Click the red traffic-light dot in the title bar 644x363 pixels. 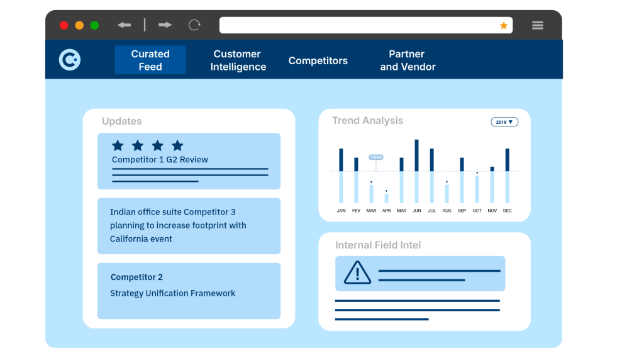pos(64,25)
